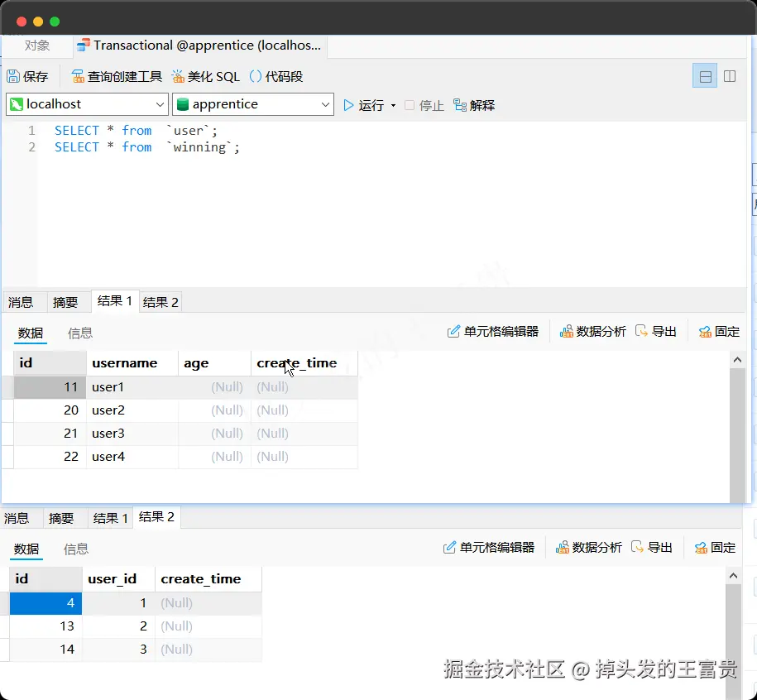Switch to the Objects (对象) tab
The image size is (757, 700).
point(36,46)
